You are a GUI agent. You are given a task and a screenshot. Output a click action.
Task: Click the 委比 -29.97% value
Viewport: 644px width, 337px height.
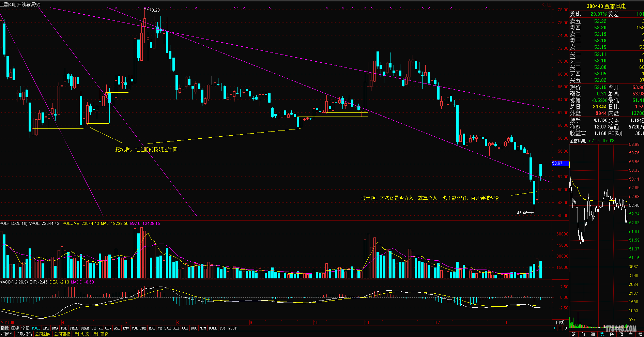point(598,14)
